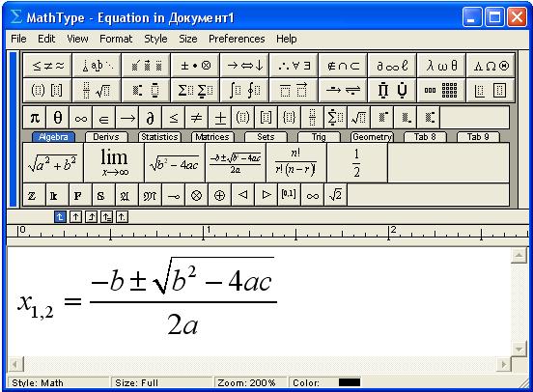Insert the plus-minus symbol button
The height and width of the screenshot is (392, 533).
(220, 118)
